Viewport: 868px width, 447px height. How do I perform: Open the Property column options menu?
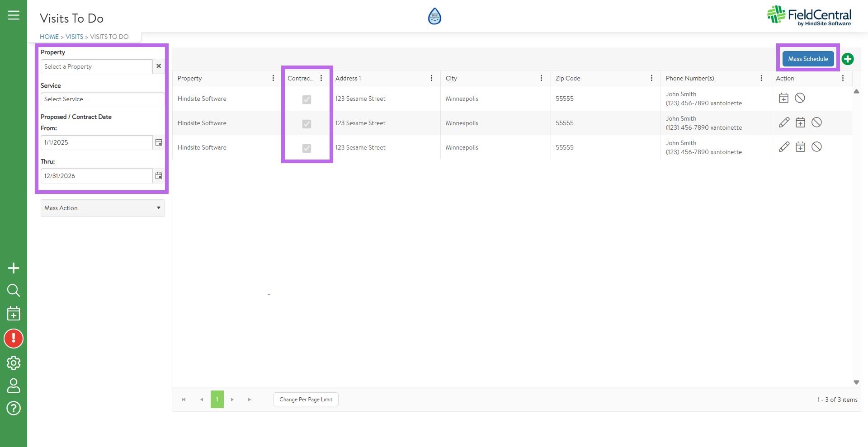tap(273, 78)
